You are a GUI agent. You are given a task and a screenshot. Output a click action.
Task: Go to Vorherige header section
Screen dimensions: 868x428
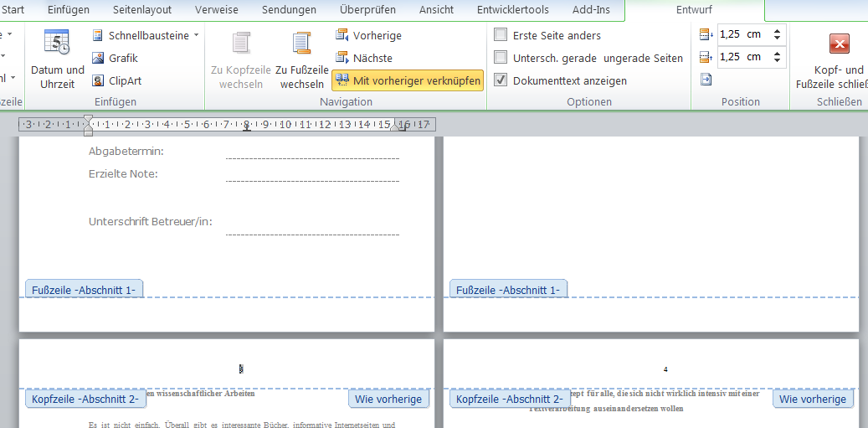368,35
